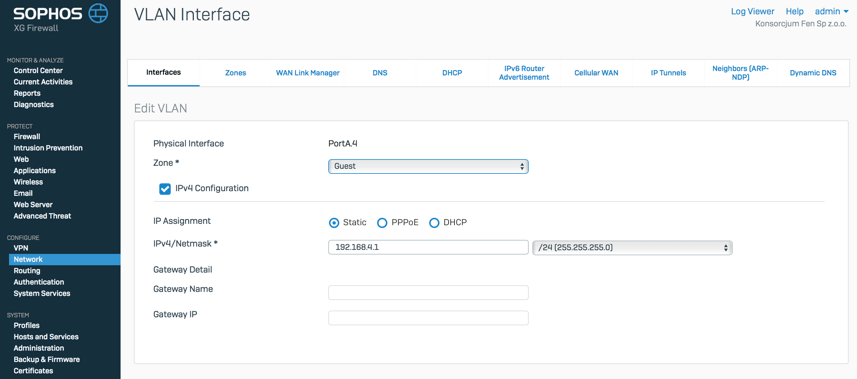This screenshot has width=857, height=379.
Task: Switch to the Interfaces tab
Action: (x=163, y=73)
